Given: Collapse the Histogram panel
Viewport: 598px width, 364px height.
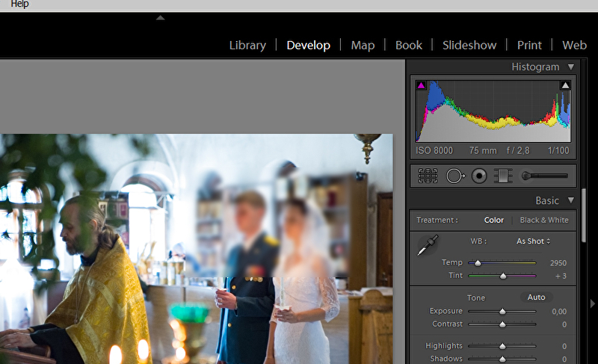Looking at the screenshot, I should 571,67.
